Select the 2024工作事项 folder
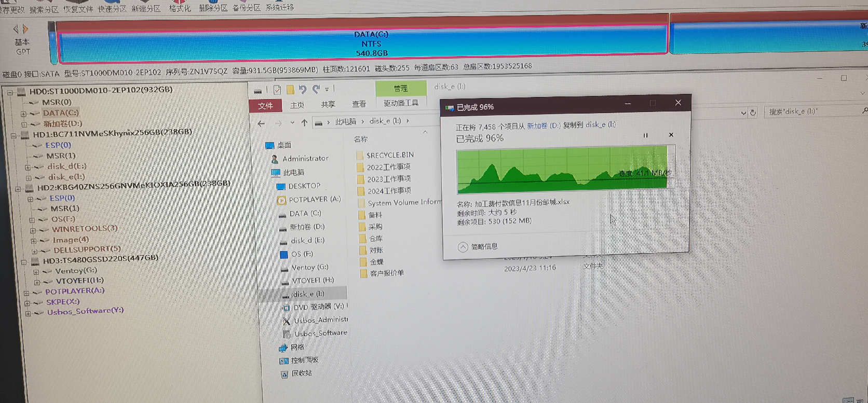Screen dimensions: 868x403 [x=389, y=191]
